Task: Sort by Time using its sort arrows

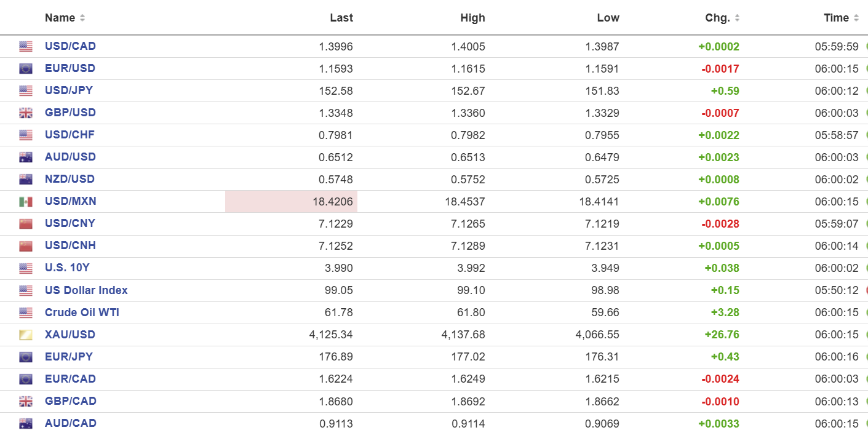Action: pyautogui.click(x=856, y=18)
